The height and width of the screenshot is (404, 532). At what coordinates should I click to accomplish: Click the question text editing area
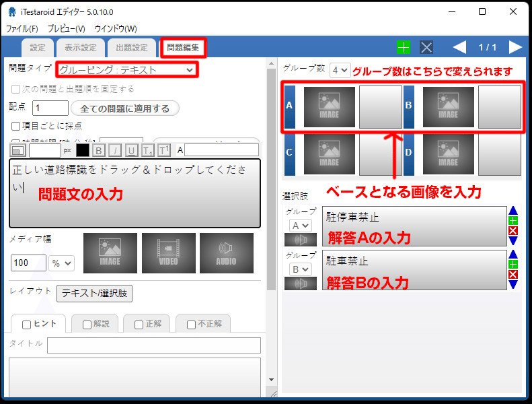click(x=135, y=193)
